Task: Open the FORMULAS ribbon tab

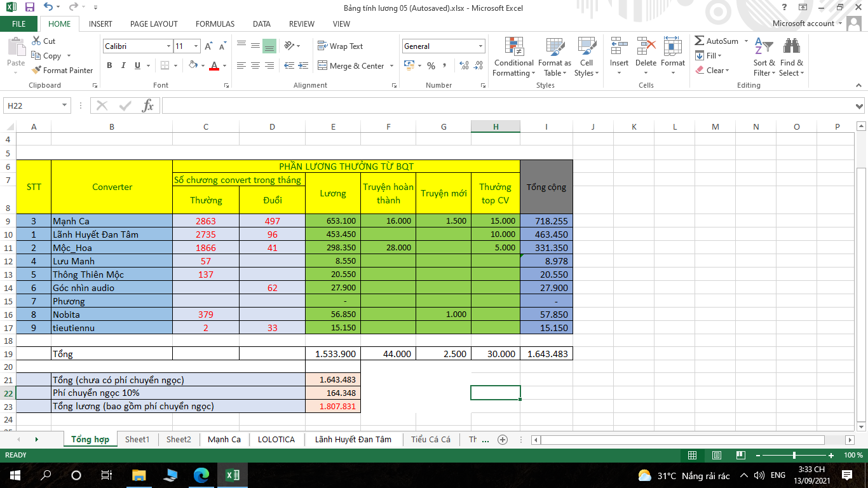Action: tap(215, 24)
